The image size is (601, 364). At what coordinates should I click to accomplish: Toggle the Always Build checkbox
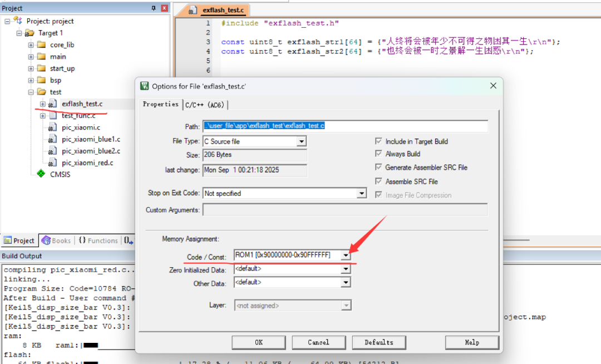pos(379,154)
